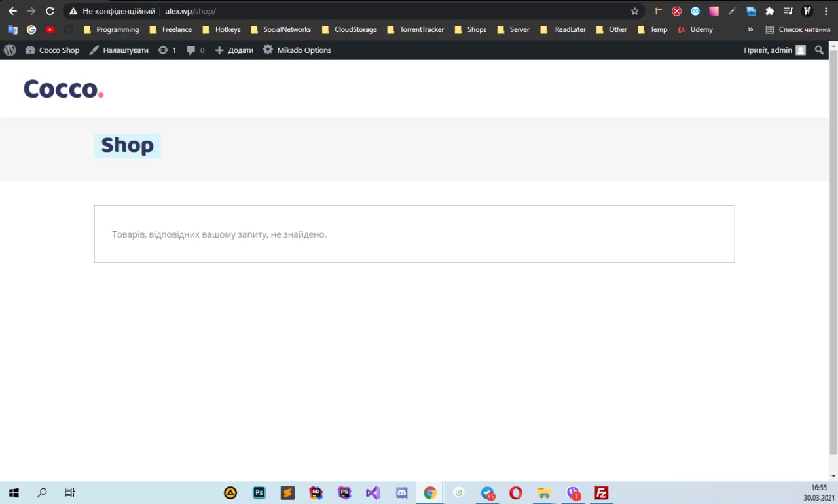838x504 pixels.
Task: Open the Temp bookmarks folder
Action: point(652,29)
